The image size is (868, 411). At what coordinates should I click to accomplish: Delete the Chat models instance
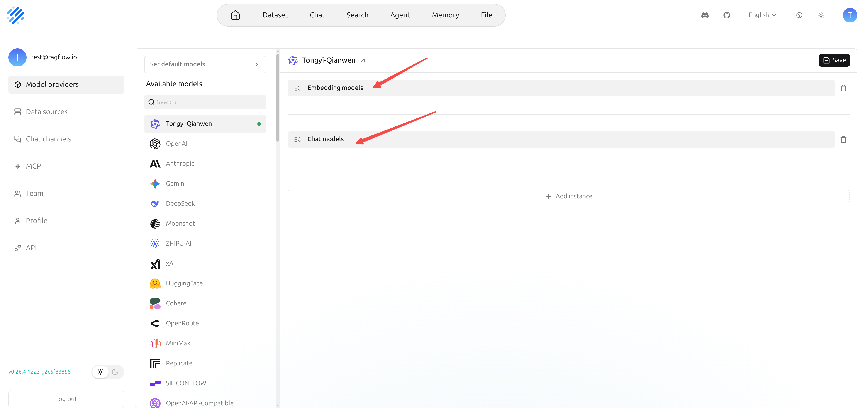[844, 139]
